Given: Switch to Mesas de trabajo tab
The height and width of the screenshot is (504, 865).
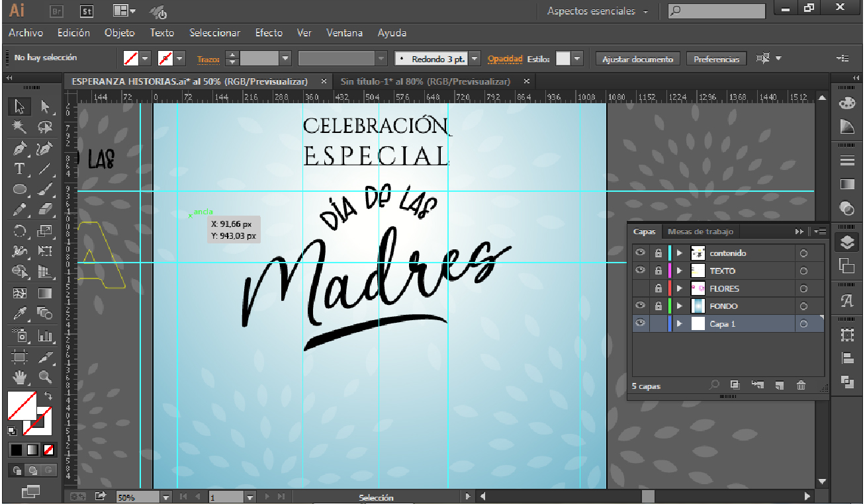Looking at the screenshot, I should [x=700, y=231].
